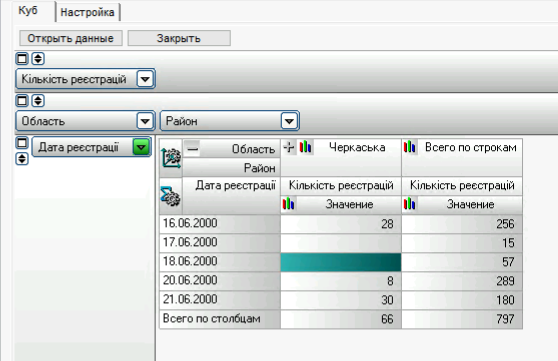
Task: Click the cell with value 180
Action: tap(462, 300)
